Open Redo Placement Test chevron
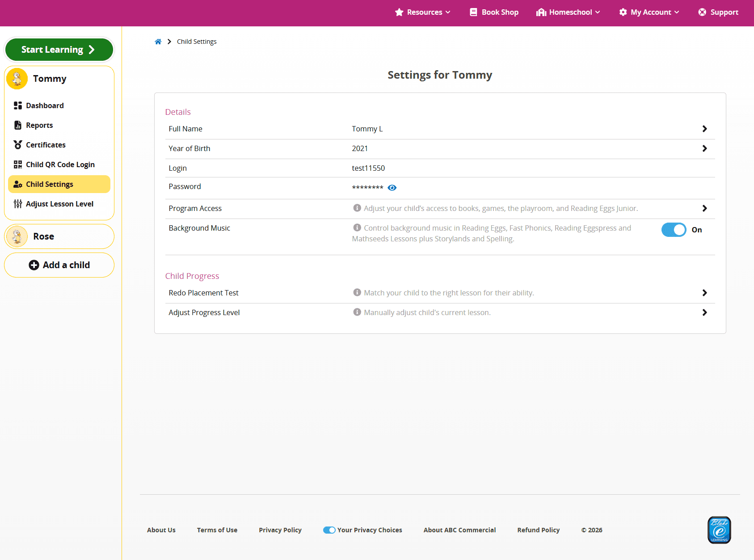This screenshot has height=560, width=754. click(704, 293)
